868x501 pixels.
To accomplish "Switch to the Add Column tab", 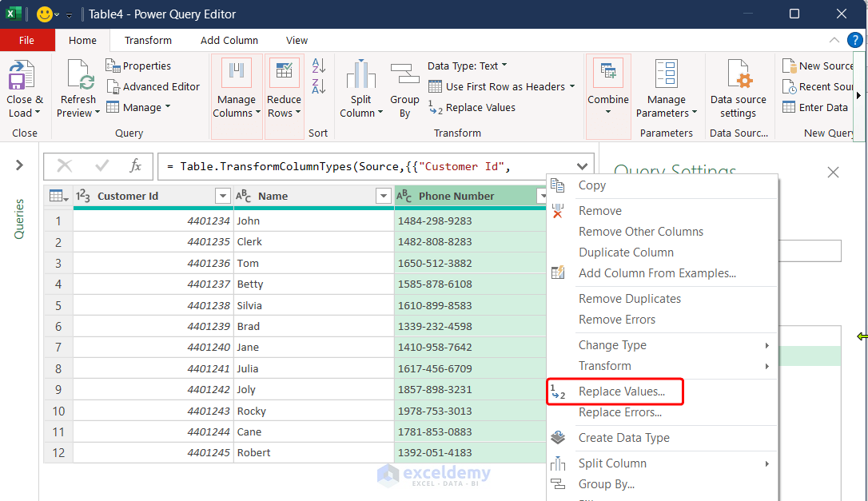I will 229,41.
